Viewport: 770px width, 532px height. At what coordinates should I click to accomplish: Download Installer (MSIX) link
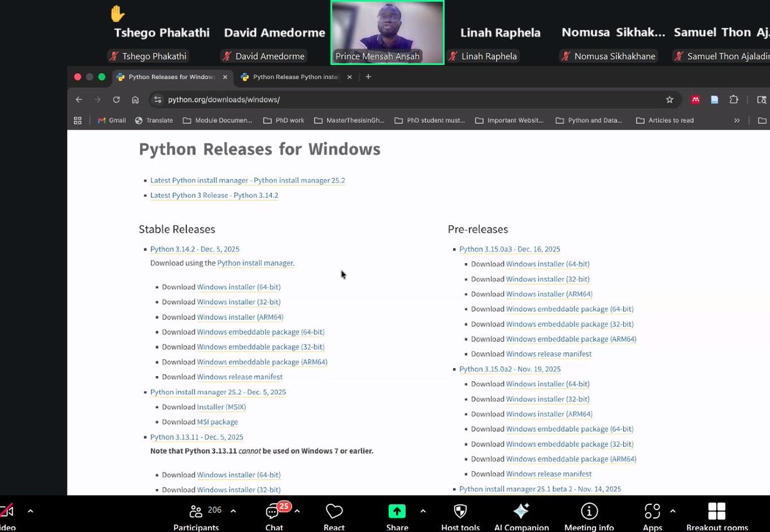(x=221, y=407)
